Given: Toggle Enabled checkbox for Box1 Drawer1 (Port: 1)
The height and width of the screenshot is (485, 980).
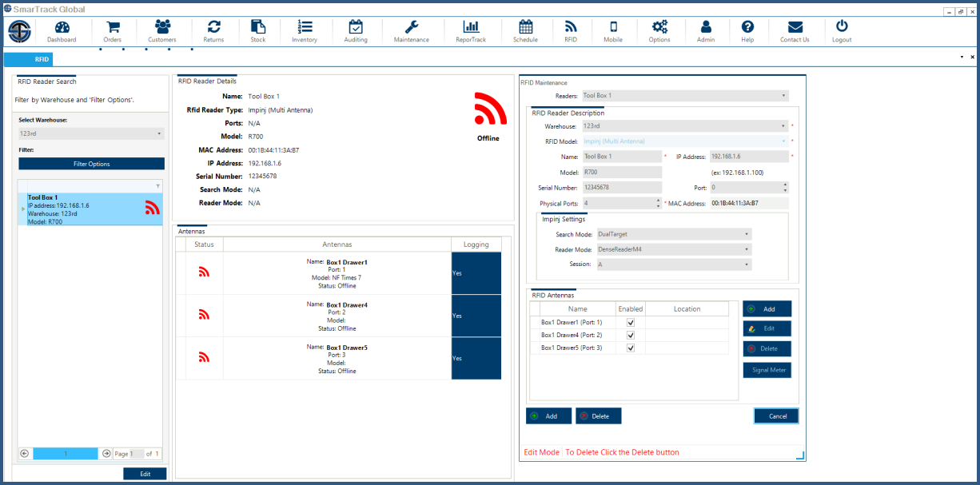Looking at the screenshot, I should click(x=630, y=322).
